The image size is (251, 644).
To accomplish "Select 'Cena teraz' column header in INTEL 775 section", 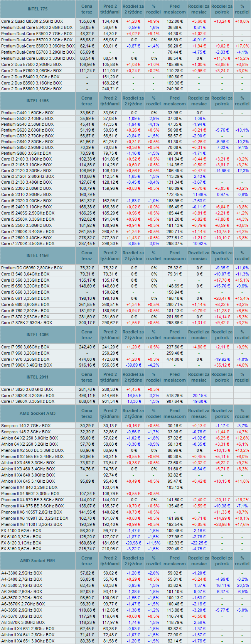I will click(x=87, y=9).
